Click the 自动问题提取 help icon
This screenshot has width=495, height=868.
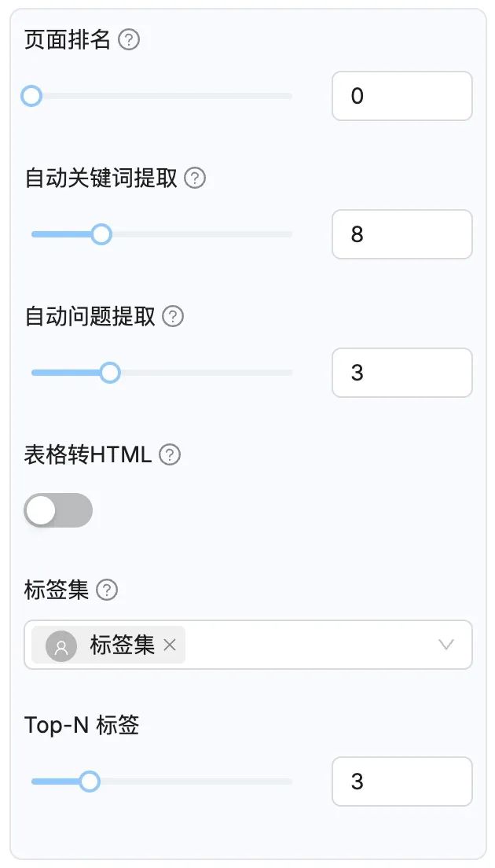(172, 316)
